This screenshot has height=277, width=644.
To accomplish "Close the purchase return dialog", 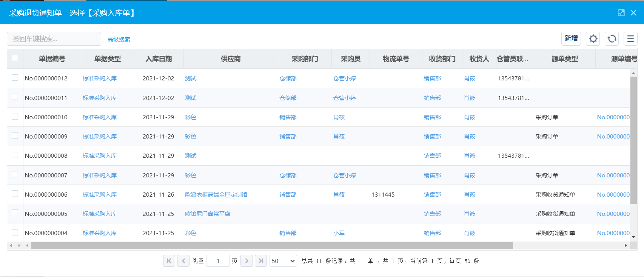I will [x=633, y=13].
